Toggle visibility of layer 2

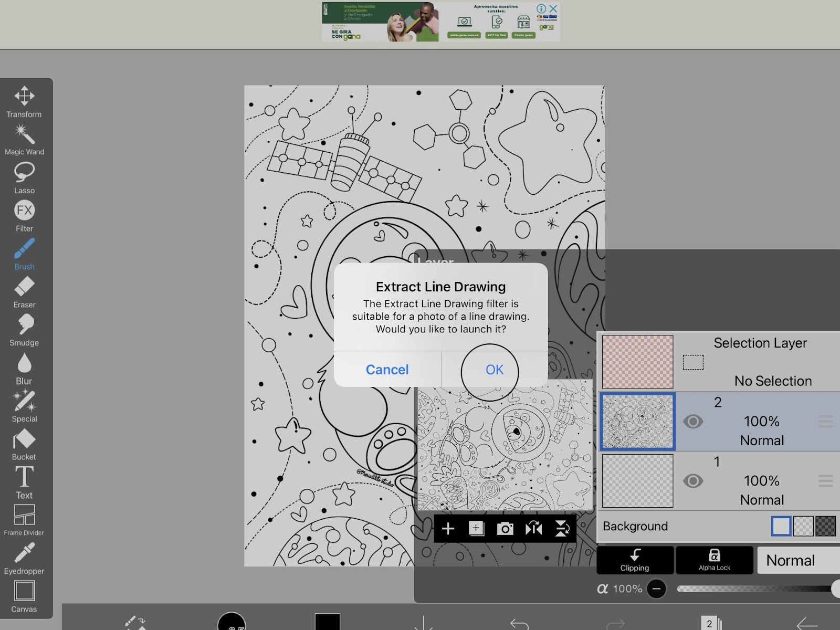point(693,421)
